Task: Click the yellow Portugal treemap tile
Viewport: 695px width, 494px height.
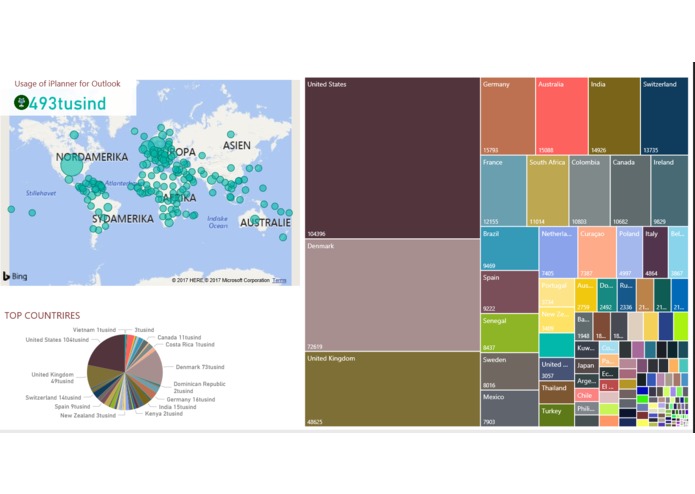Action: pos(557,293)
